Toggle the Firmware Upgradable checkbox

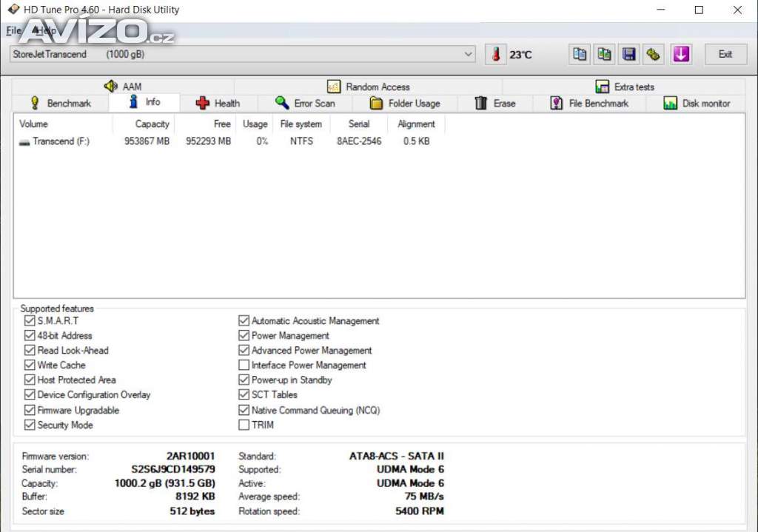30,410
